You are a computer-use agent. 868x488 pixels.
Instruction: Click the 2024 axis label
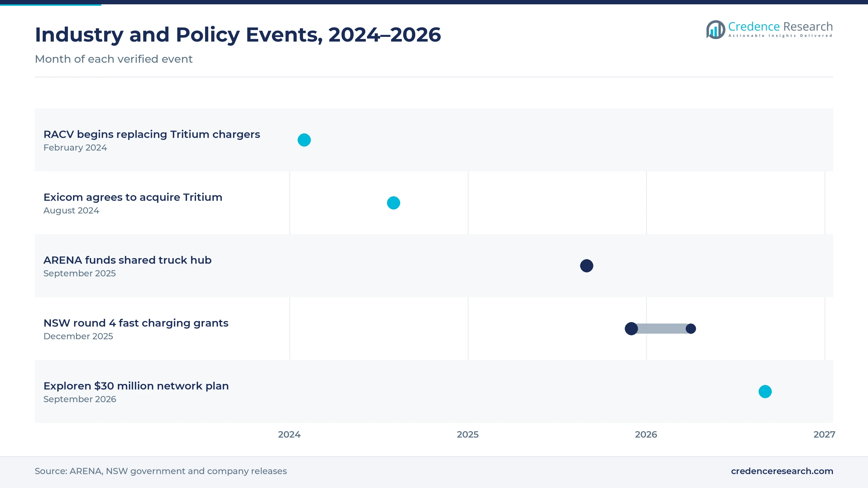pos(289,435)
